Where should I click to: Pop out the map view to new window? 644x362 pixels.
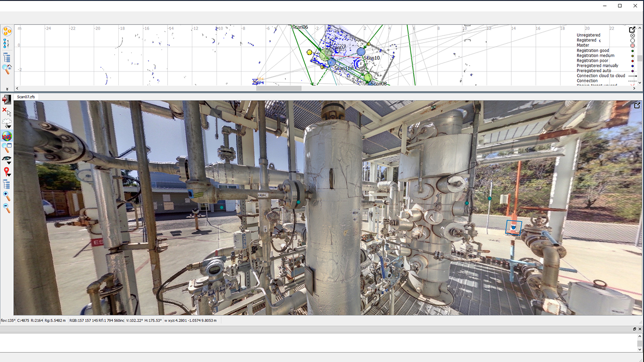tap(633, 30)
